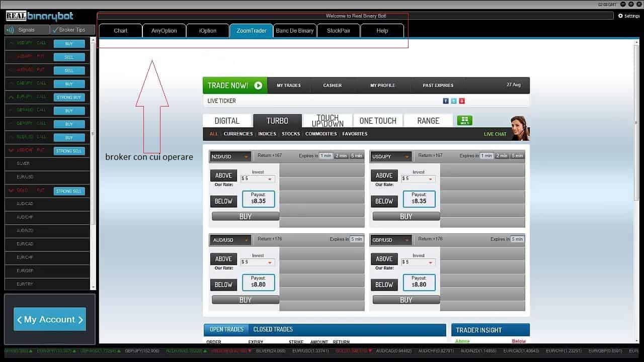This screenshot has height=362, width=644.
Task: Select 1 min expiry for USD/JPY
Action: [x=487, y=156]
